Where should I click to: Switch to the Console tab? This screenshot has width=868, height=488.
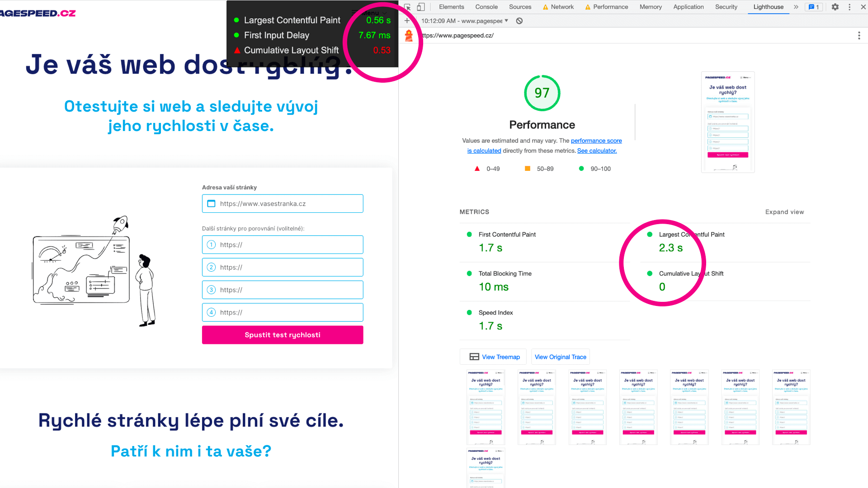point(486,7)
